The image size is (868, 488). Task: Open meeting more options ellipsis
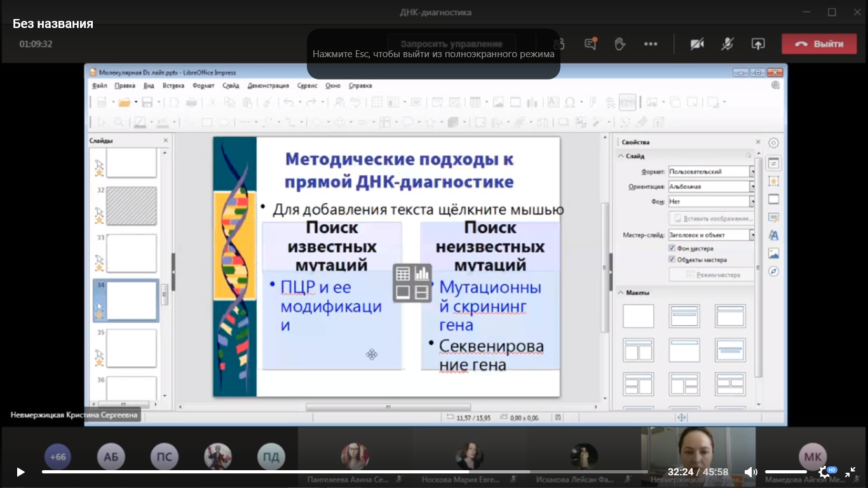pos(651,44)
